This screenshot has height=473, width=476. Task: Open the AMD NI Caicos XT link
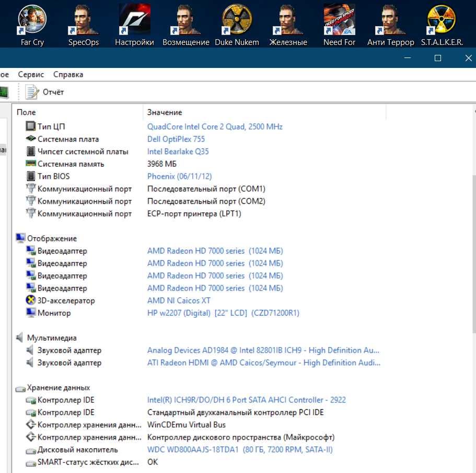(179, 301)
